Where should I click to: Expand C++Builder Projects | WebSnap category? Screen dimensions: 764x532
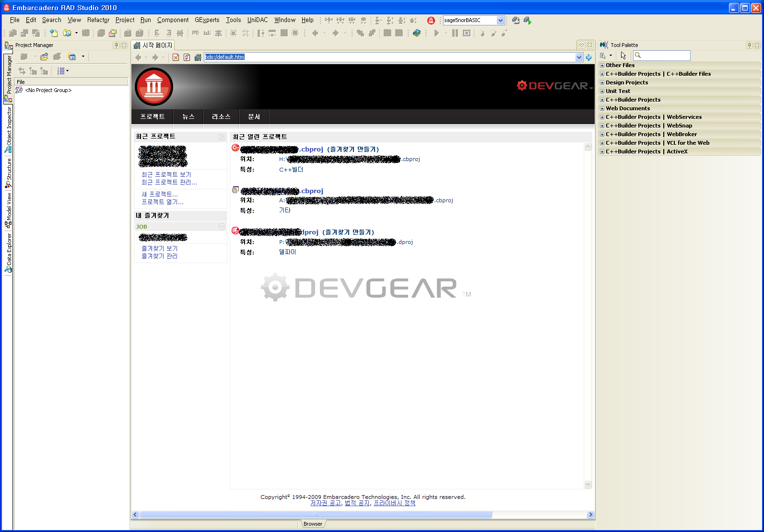(x=602, y=126)
